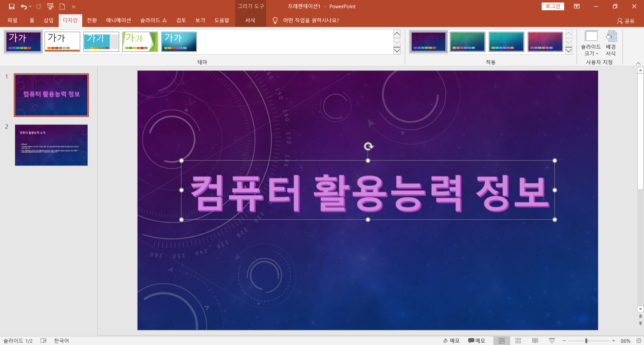Click the 배경 서식 button

coord(611,43)
